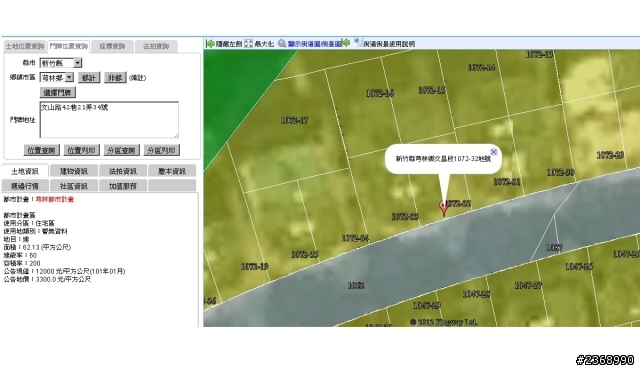This screenshot has width=640, height=368.
Task: Click the 都計 button
Action: tap(89, 78)
